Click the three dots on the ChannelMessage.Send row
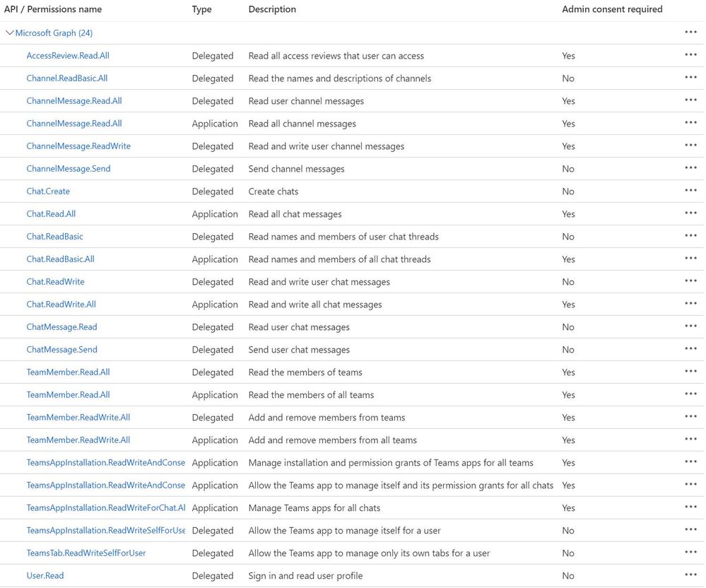The height and width of the screenshot is (588, 706). click(690, 168)
